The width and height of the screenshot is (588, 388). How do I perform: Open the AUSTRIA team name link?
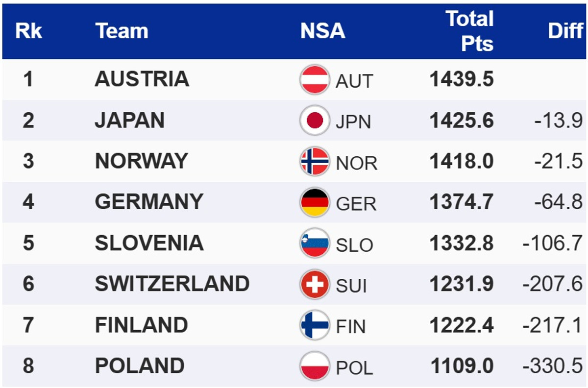tap(142, 79)
